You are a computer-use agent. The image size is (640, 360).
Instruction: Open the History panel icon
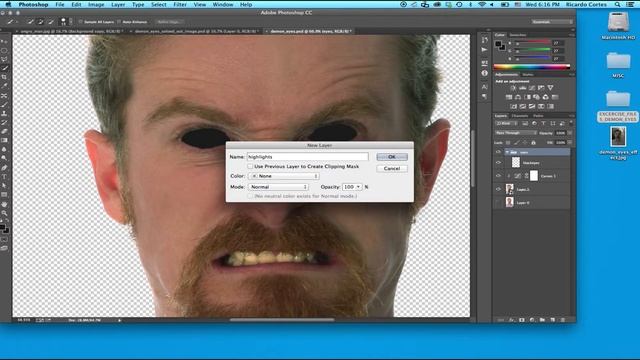[484, 40]
